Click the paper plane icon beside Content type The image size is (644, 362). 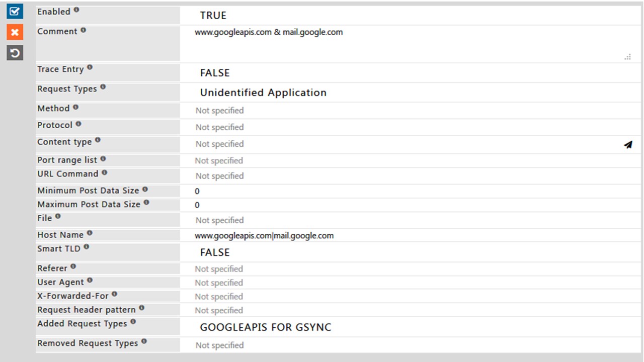628,145
